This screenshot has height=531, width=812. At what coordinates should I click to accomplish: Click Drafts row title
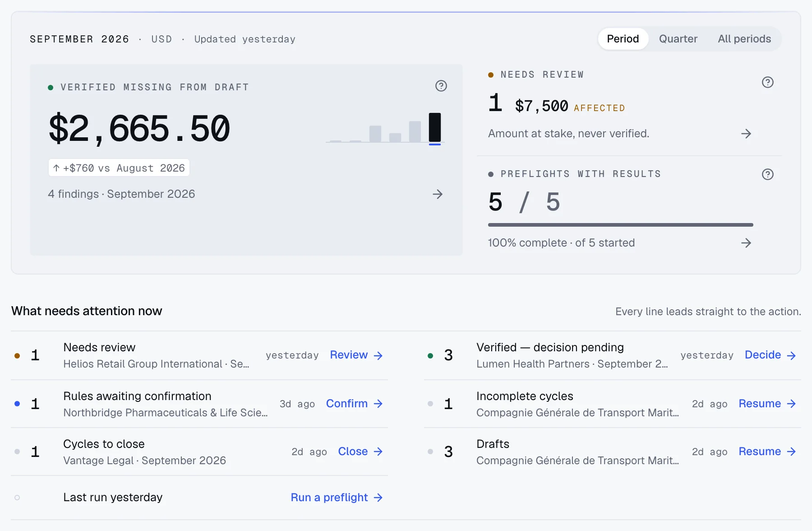pos(493,444)
